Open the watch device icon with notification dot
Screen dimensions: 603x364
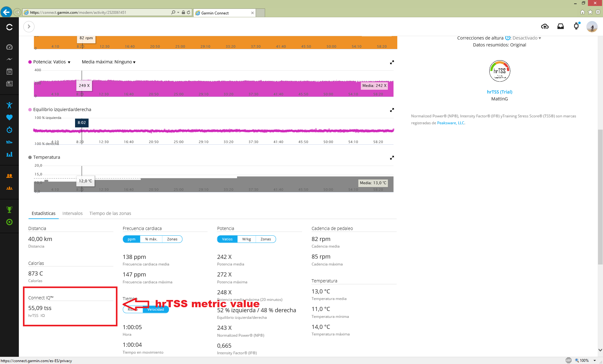576,26
